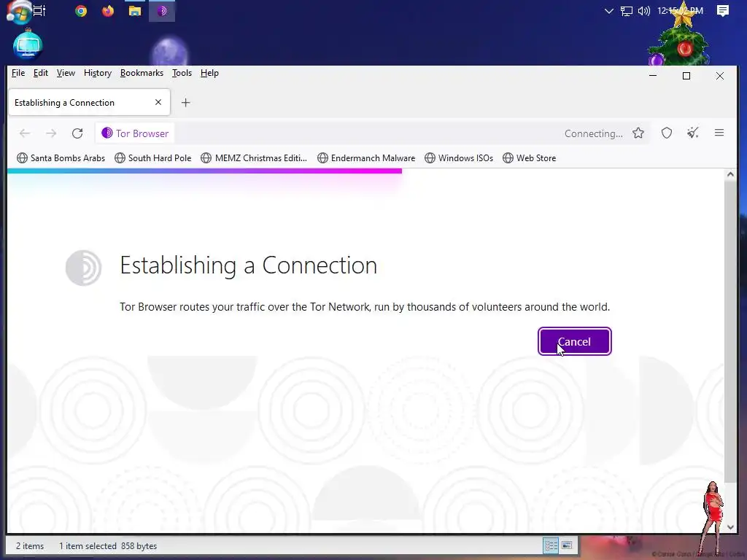Viewport: 747px width, 560px height.
Task: Open the History menu
Action: tap(98, 73)
